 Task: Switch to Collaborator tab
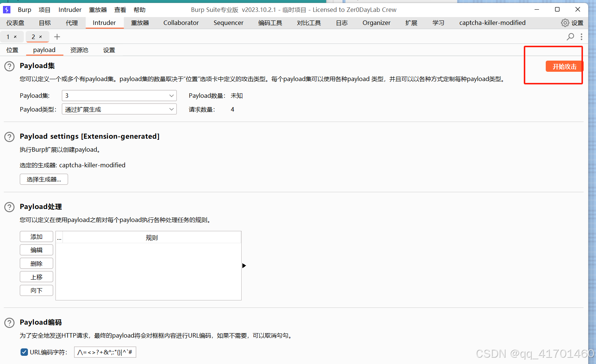181,23
